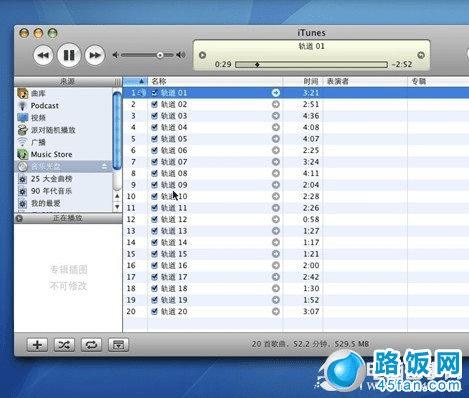The height and width of the screenshot is (398, 469).
Task: Click the store arrow icon for track 13
Action: 276,231
